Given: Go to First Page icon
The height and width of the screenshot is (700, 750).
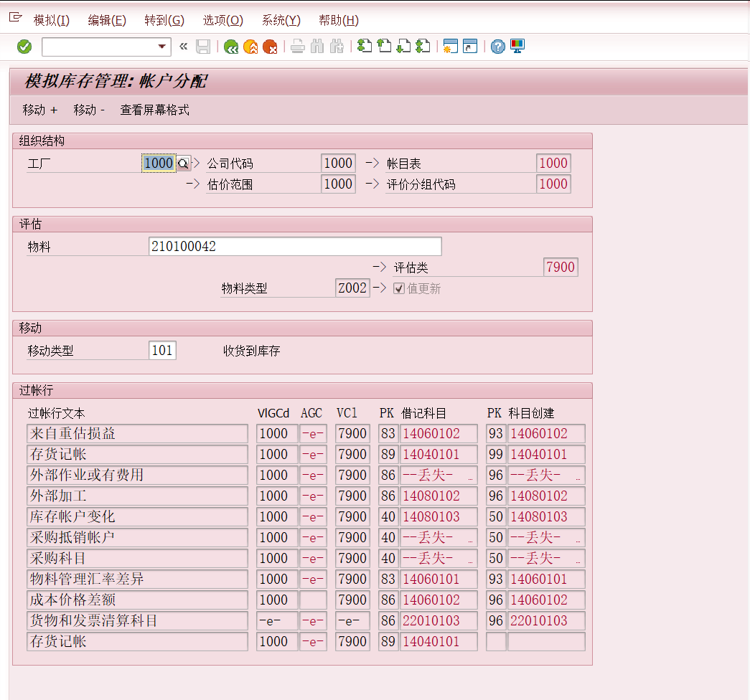Looking at the screenshot, I should click(x=365, y=47).
